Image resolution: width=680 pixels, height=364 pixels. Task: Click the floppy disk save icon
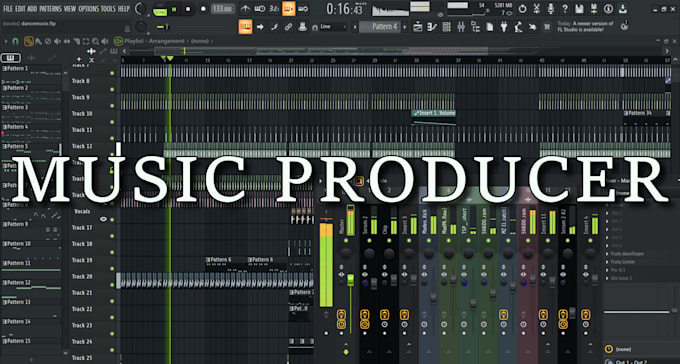click(579, 9)
